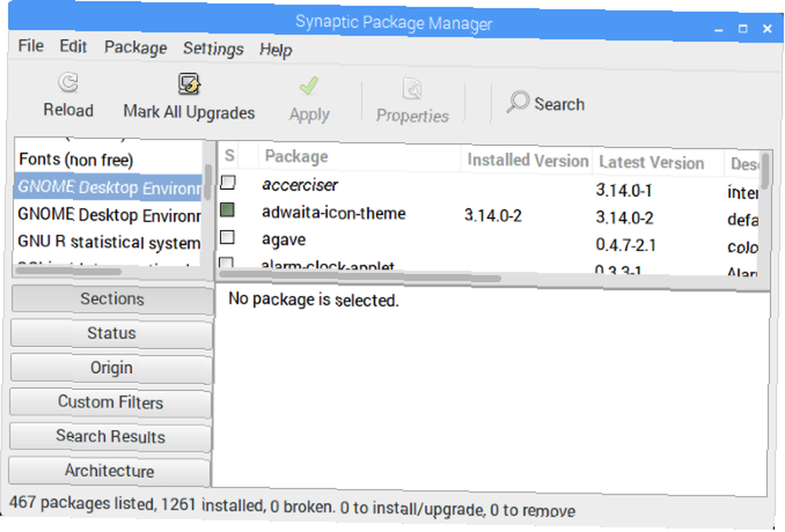
Task: Select the alarm-clock-applet package row
Action: [x=487, y=266]
